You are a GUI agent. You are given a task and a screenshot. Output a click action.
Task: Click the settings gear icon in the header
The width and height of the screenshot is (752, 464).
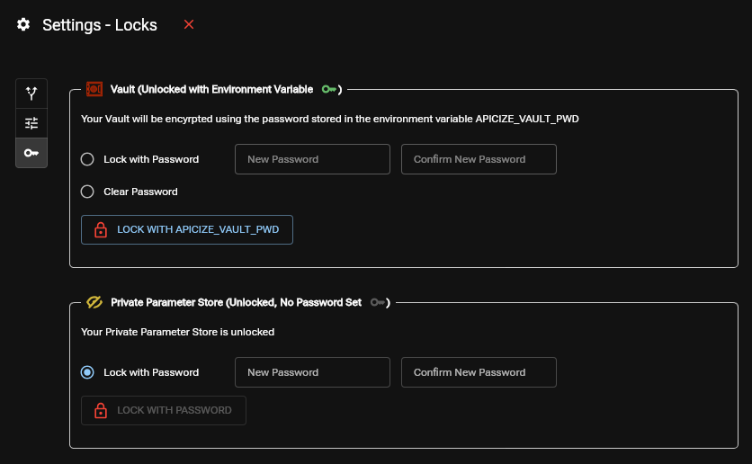click(23, 25)
